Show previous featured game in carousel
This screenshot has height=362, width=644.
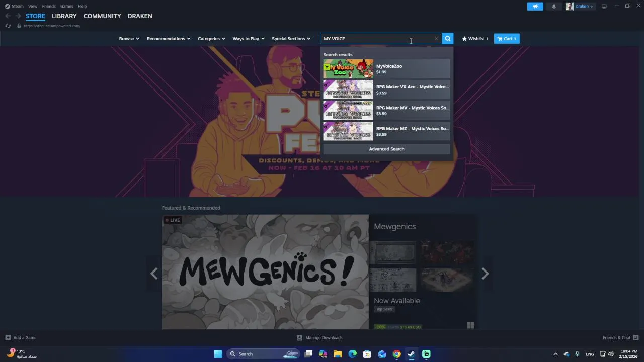154,274
